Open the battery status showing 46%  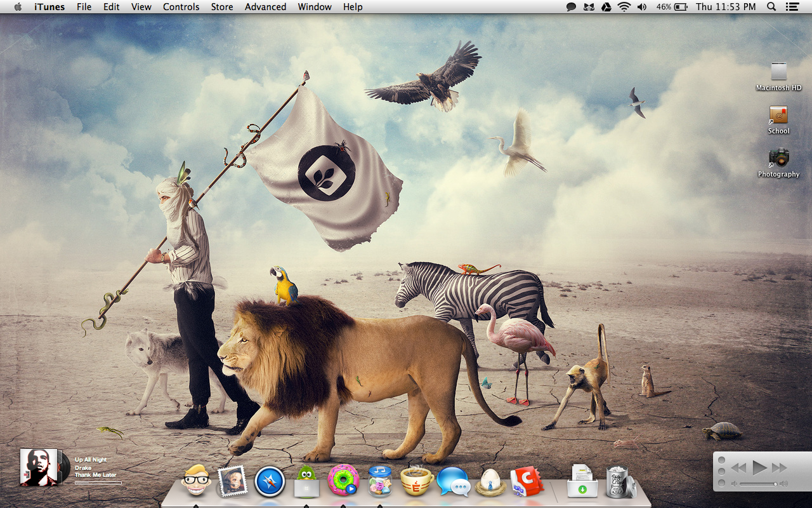(x=672, y=7)
